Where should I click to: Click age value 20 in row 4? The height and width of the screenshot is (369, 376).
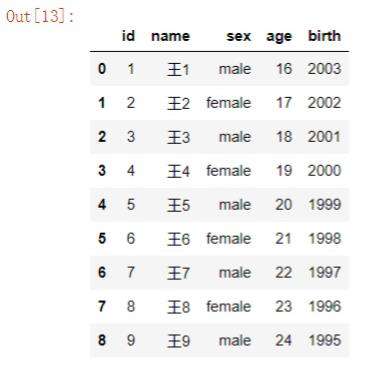284,205
